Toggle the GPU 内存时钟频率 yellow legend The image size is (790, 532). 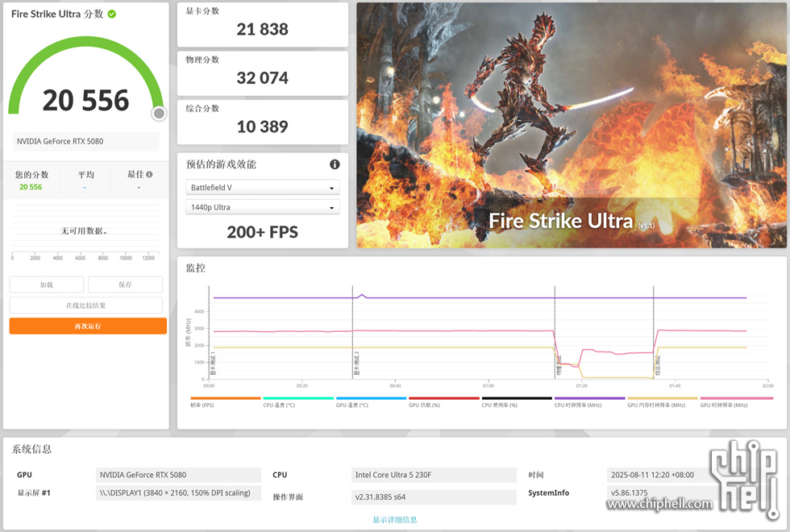[663, 398]
